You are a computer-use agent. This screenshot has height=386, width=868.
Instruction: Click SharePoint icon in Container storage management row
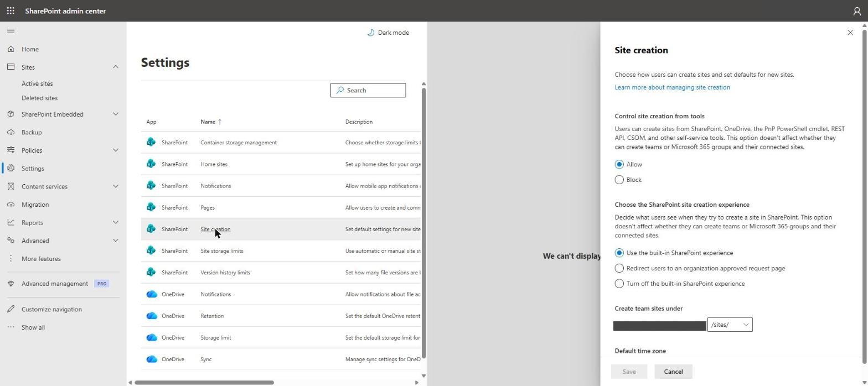point(151,142)
